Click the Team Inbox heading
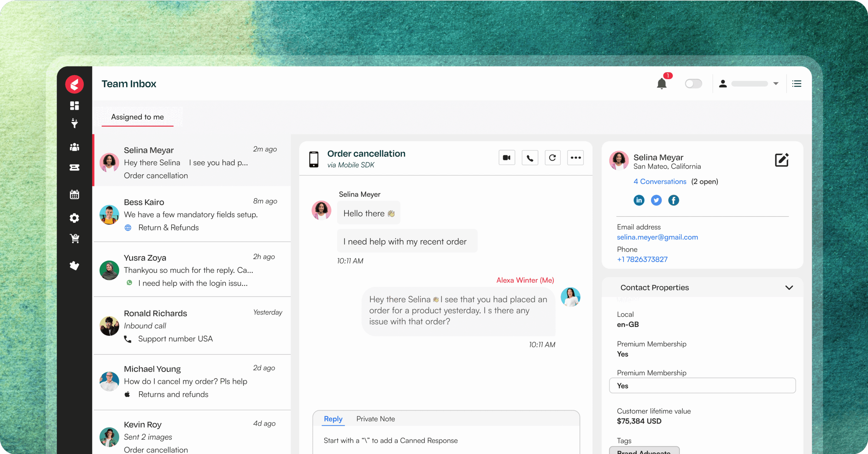 [x=129, y=84]
